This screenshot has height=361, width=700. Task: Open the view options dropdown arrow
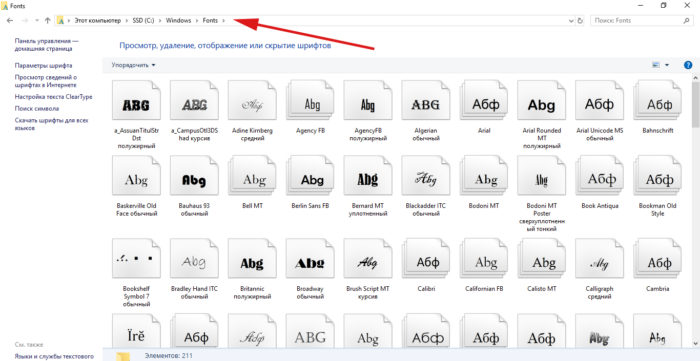click(x=667, y=65)
